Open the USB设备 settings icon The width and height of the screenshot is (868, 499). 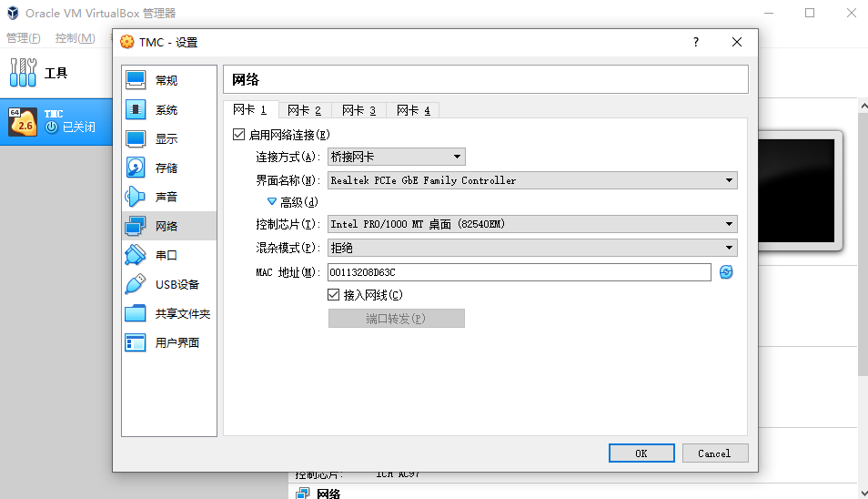coord(136,284)
